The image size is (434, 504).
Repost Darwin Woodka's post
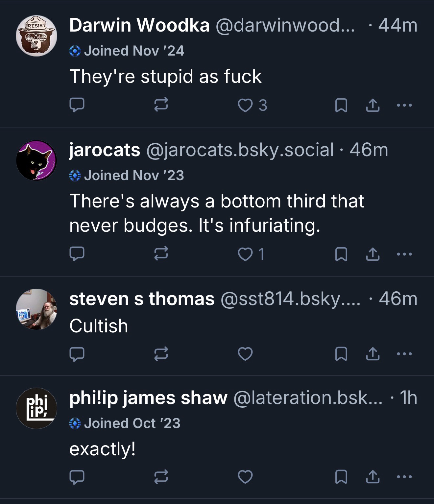tap(161, 105)
